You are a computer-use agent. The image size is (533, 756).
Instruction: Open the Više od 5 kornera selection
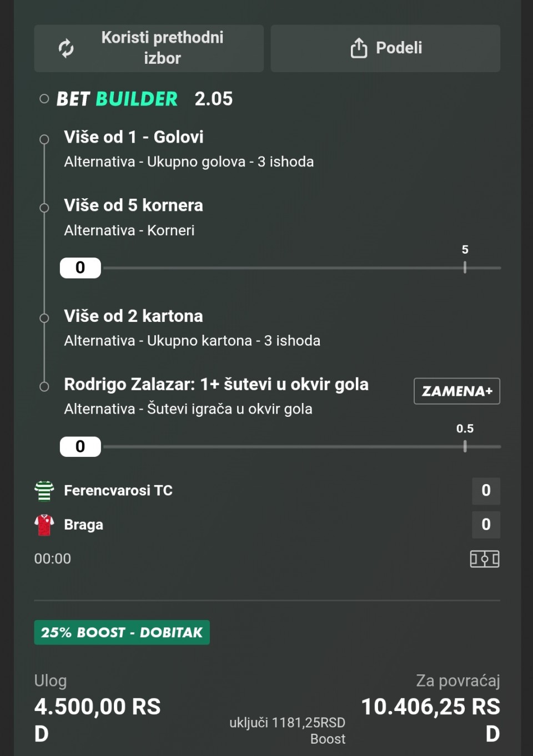click(133, 205)
